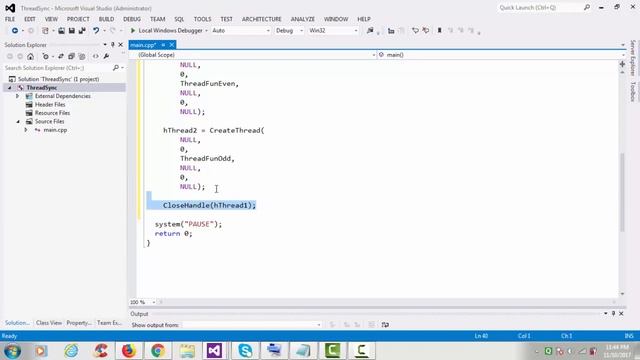Toggle pin on the main.cpp tab
640x360 pixels.
point(163,45)
